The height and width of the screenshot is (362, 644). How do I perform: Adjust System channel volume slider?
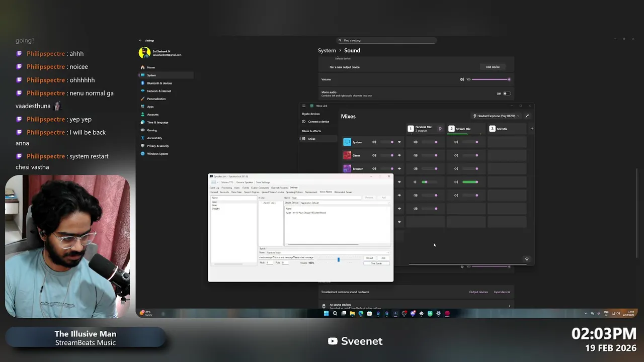click(x=388, y=142)
